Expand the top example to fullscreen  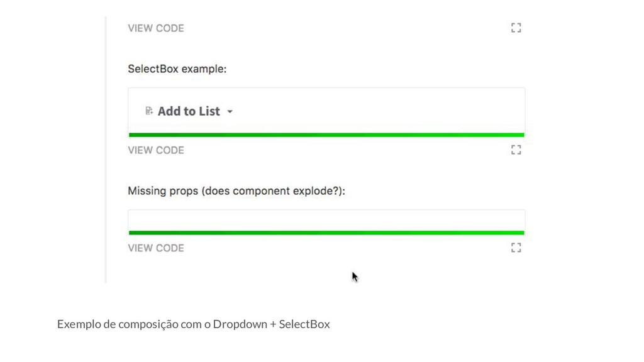click(x=516, y=28)
